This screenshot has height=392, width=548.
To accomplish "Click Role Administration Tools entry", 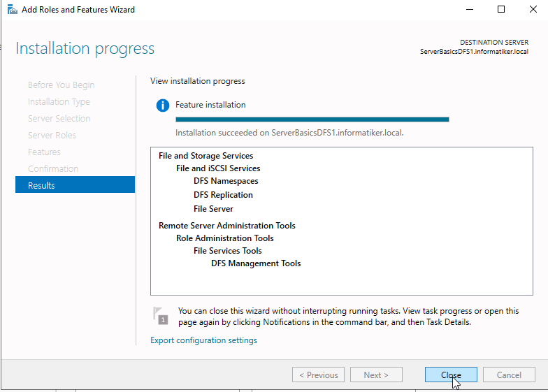I will 225,238.
